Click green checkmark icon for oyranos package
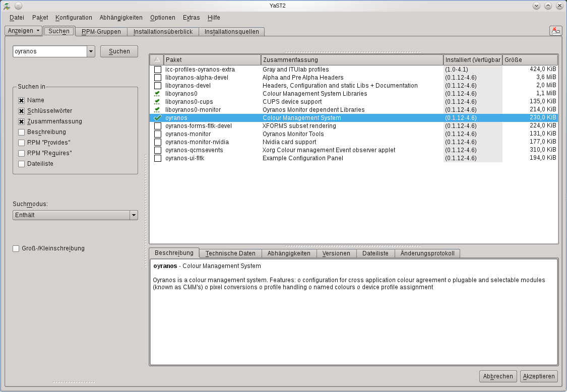The height and width of the screenshot is (392, 567). [x=157, y=118]
